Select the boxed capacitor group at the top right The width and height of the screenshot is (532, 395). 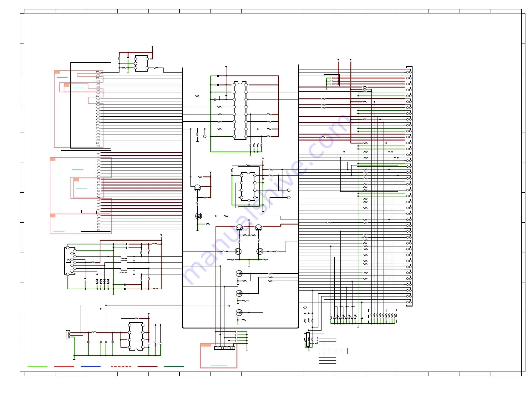(332, 80)
